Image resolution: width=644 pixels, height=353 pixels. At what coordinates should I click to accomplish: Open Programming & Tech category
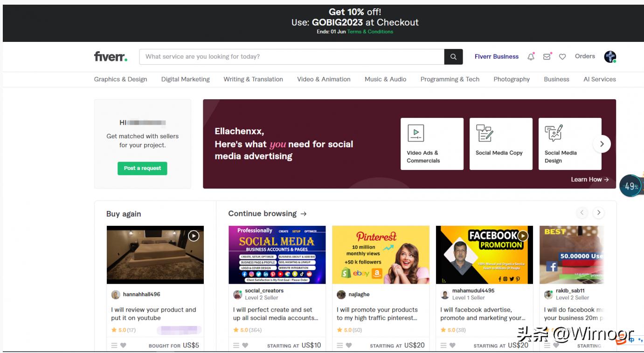tap(450, 79)
